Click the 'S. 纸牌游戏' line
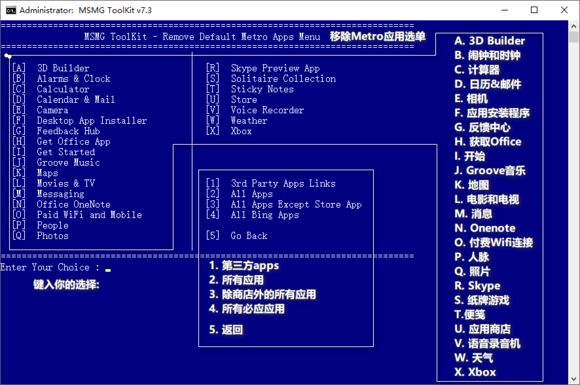Viewport: 580px width, 385px height. tap(482, 300)
